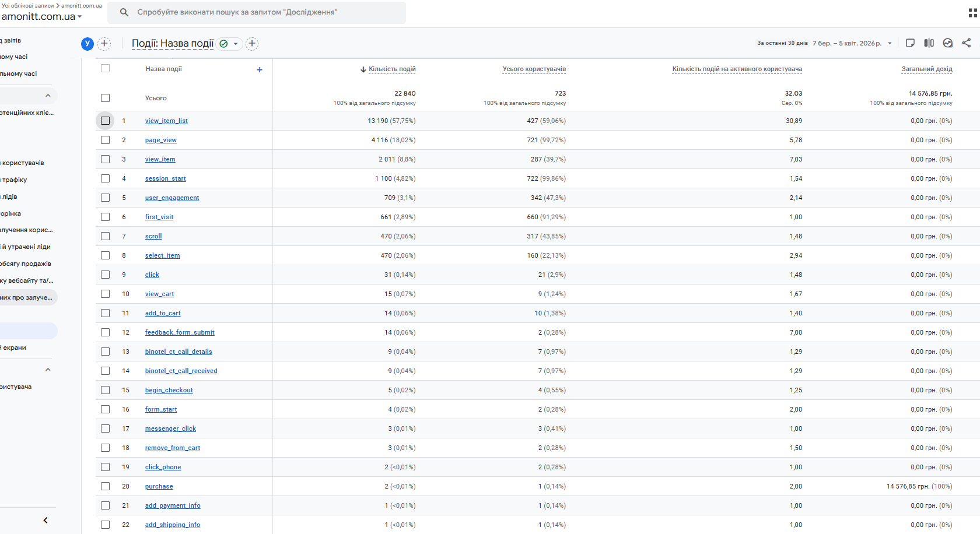Open the 'обсягу продажів' sidebar report
Image resolution: width=980 pixels, height=534 pixels.
tap(26, 264)
